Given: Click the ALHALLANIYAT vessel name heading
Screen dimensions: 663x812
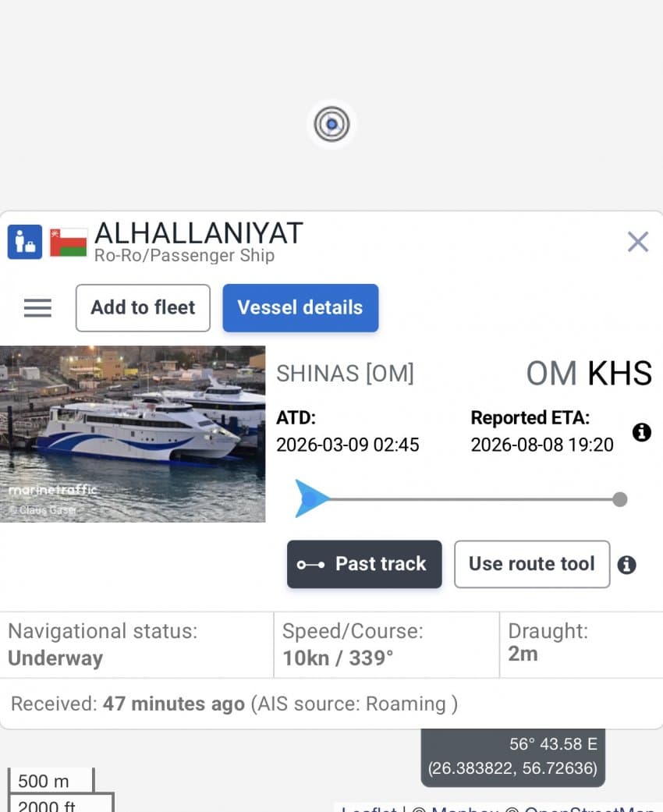Looking at the screenshot, I should point(199,233).
